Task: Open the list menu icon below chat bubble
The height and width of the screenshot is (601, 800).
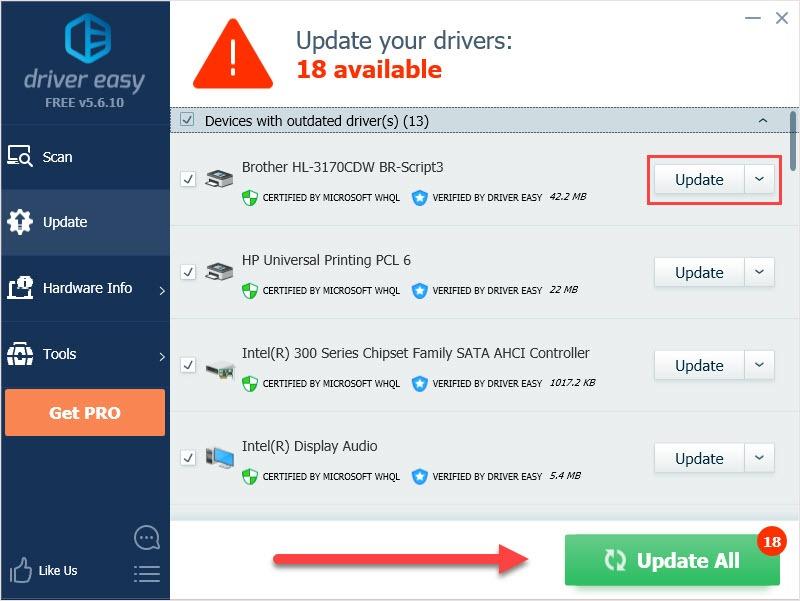Action: [147, 574]
